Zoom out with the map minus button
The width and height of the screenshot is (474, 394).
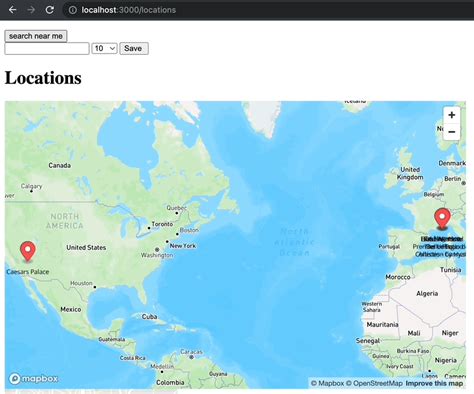click(452, 132)
